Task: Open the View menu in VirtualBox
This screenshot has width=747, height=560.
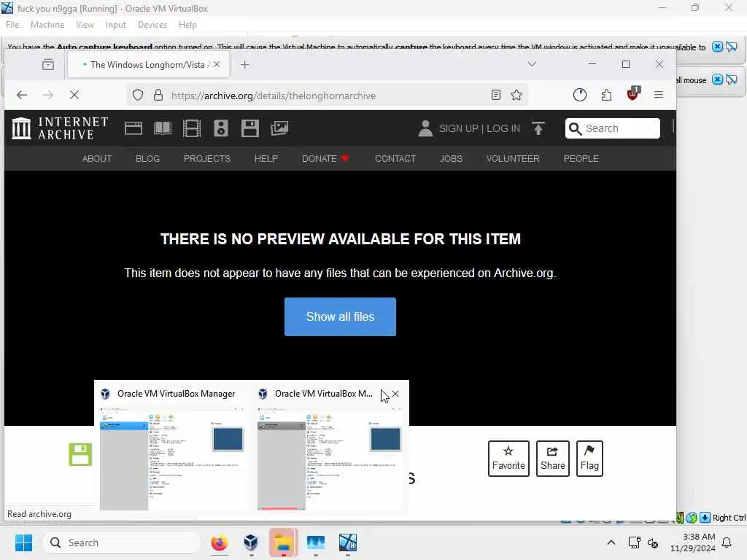Action: pos(85,25)
